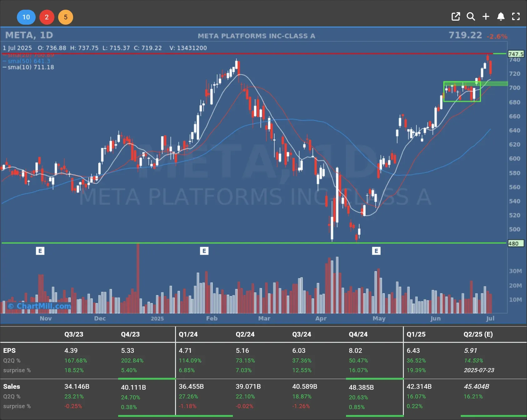Click EPS value 6.43 for Q1/25
The width and height of the screenshot is (527, 420).
413,351
